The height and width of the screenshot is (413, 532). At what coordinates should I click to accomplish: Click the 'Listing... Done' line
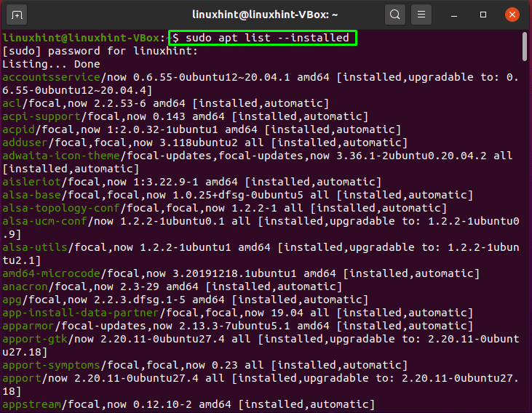pyautogui.click(x=51, y=64)
